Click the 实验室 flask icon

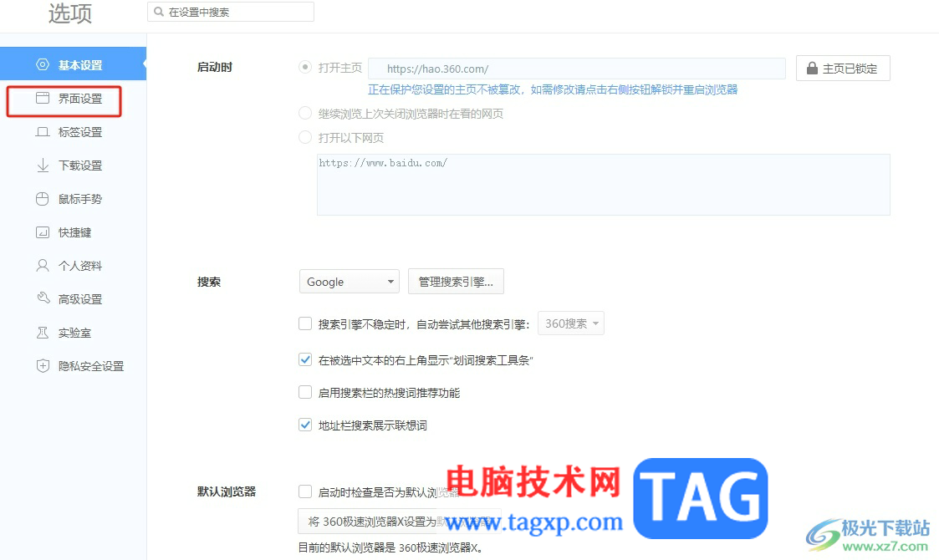[x=43, y=333]
